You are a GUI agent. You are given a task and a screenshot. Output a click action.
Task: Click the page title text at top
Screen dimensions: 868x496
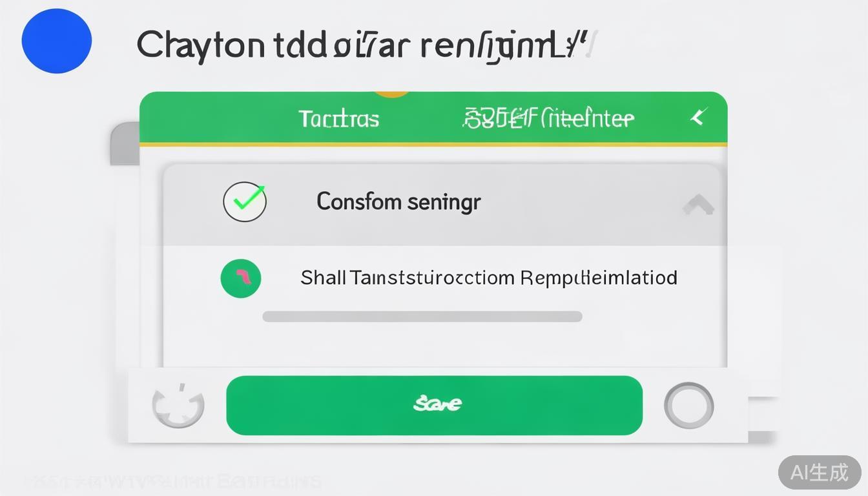coord(365,45)
